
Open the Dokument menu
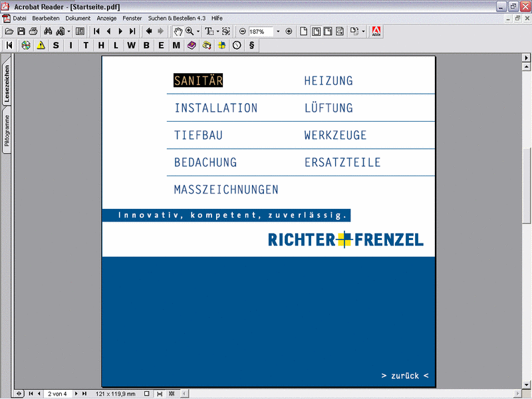[78, 19]
